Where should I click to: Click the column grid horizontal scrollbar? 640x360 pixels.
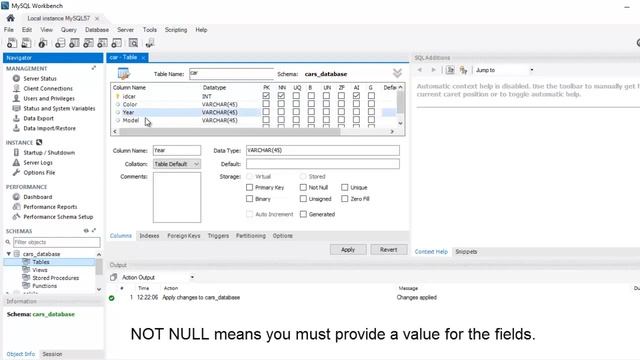[x=229, y=131]
